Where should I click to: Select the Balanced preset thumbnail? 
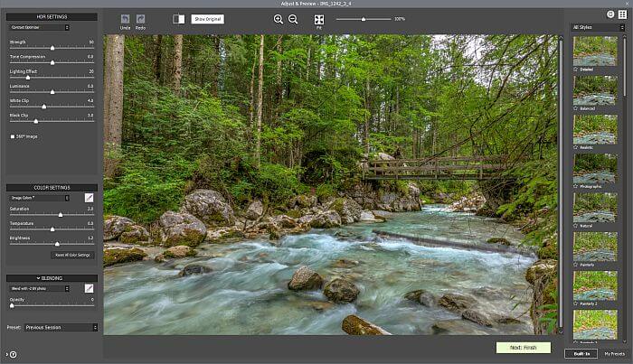(x=595, y=90)
